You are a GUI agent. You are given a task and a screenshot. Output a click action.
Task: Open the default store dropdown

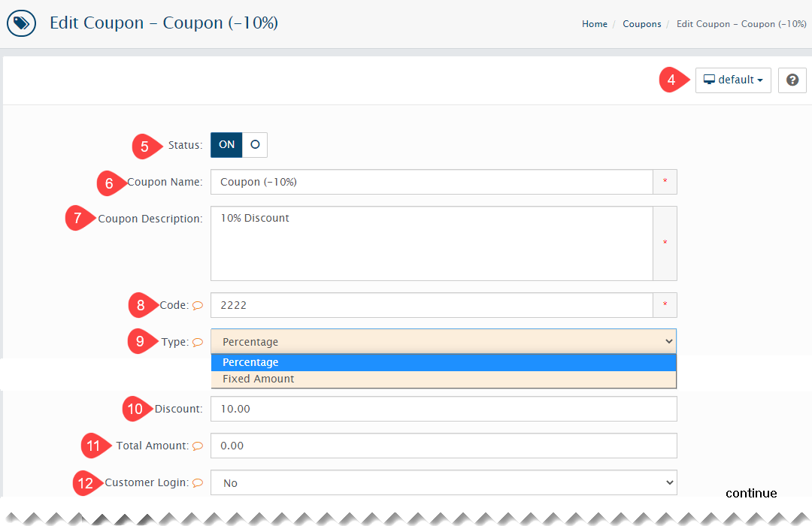click(733, 80)
